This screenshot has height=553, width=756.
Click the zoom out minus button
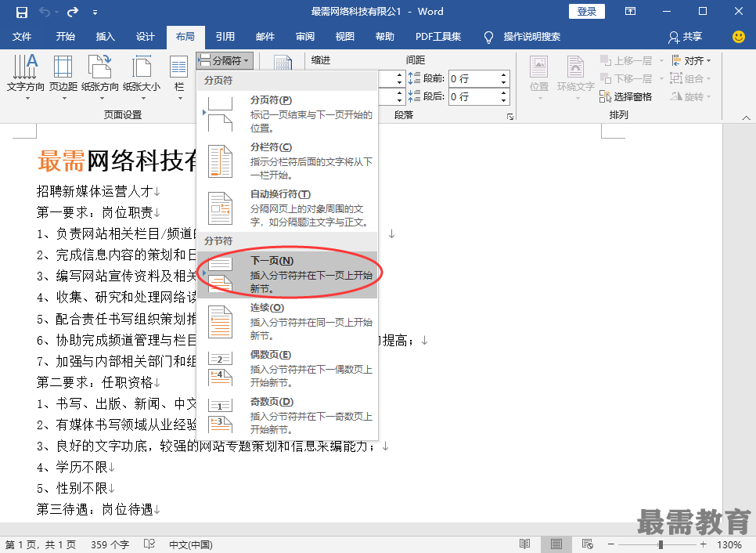click(x=611, y=544)
